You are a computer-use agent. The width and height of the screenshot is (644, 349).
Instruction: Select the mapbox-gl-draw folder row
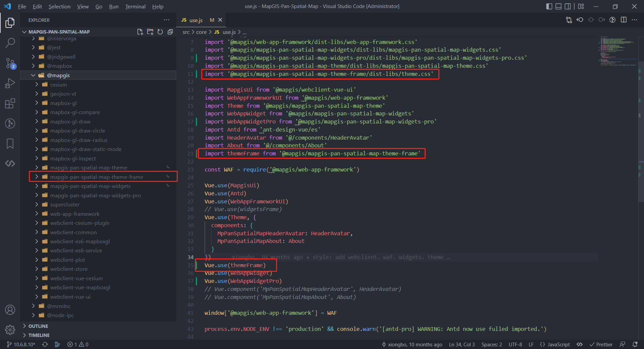pyautogui.click(x=98, y=121)
